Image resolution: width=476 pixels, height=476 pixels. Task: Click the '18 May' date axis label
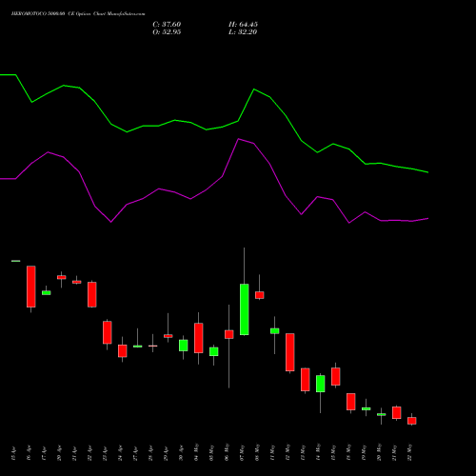(x=348, y=452)
